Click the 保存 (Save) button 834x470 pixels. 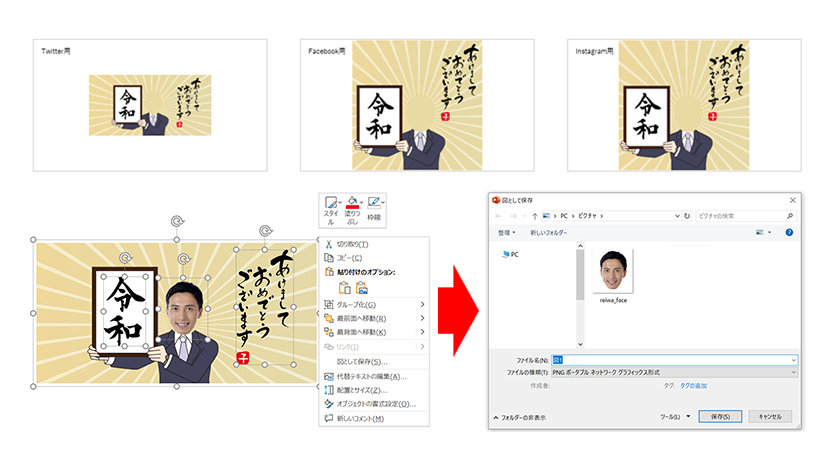pyautogui.click(x=719, y=415)
